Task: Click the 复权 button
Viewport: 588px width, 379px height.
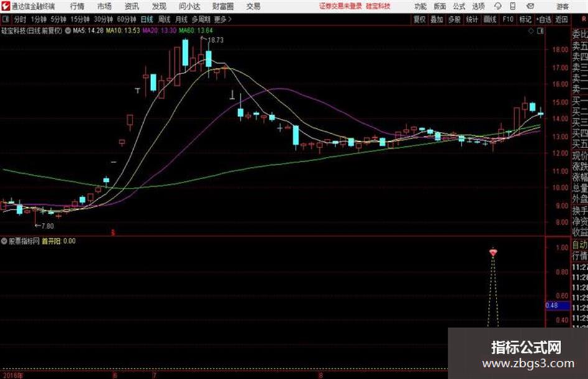Action: pos(419,19)
